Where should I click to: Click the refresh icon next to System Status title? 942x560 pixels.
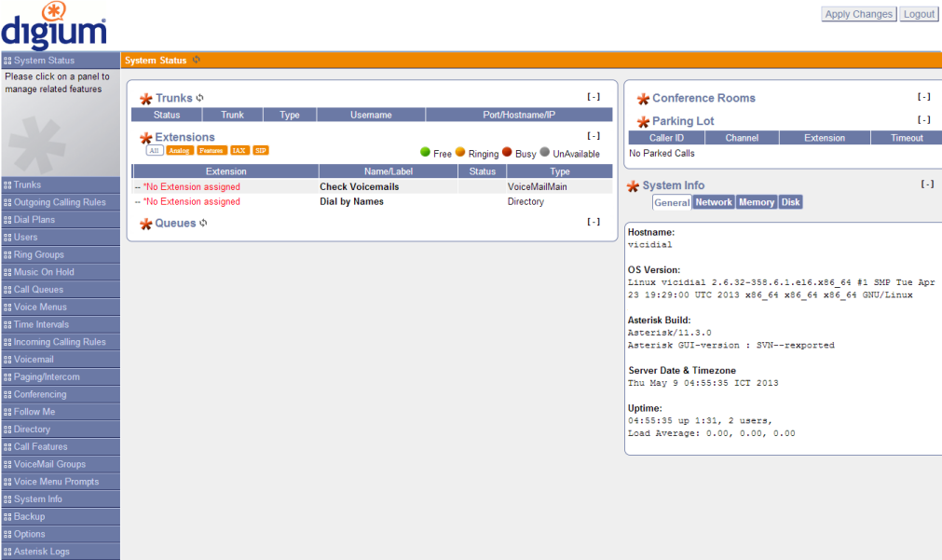[197, 60]
